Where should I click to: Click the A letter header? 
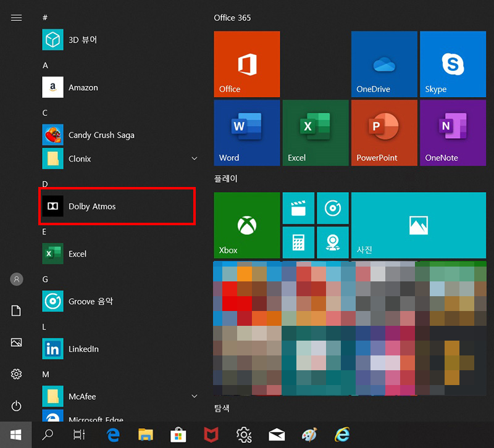click(45, 65)
